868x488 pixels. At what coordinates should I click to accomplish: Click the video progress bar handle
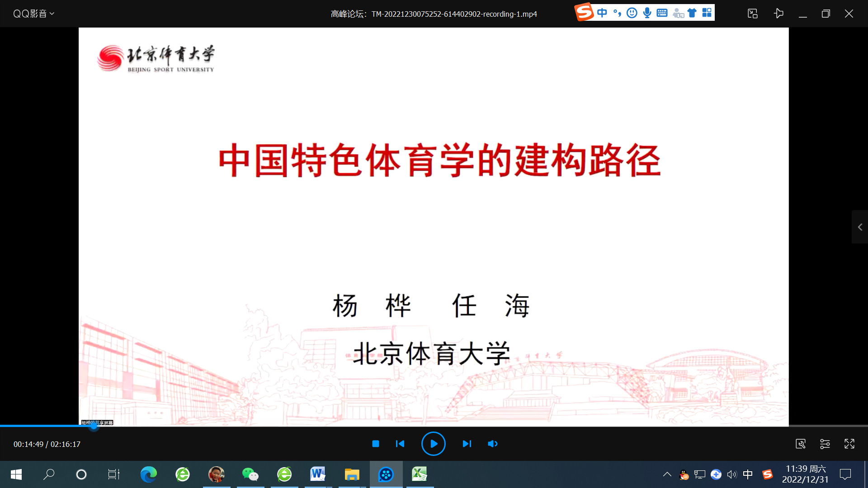tap(94, 426)
